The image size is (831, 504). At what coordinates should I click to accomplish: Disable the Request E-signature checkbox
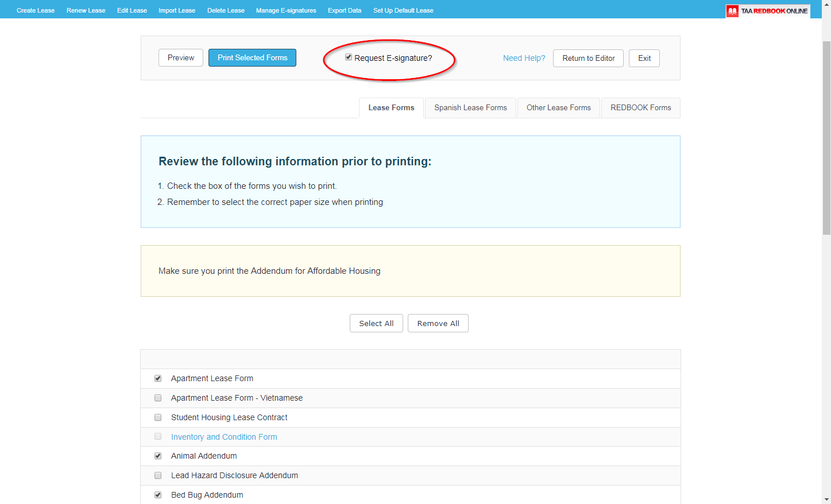click(349, 57)
